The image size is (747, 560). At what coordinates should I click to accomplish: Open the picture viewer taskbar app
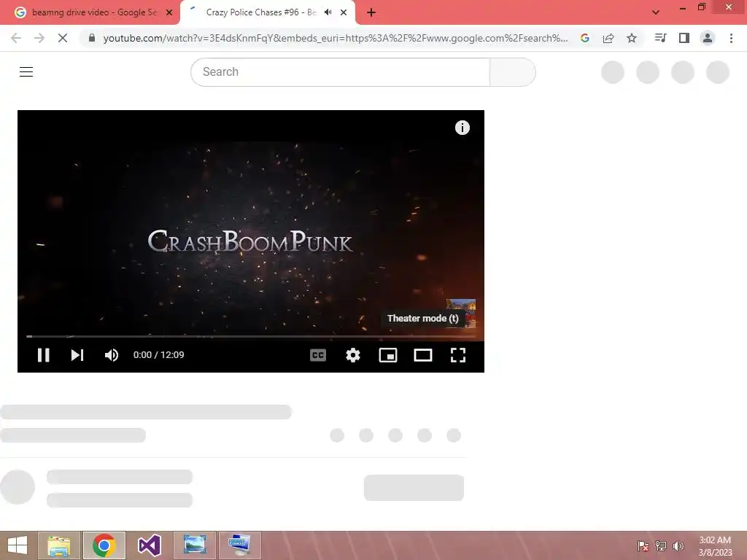194,545
